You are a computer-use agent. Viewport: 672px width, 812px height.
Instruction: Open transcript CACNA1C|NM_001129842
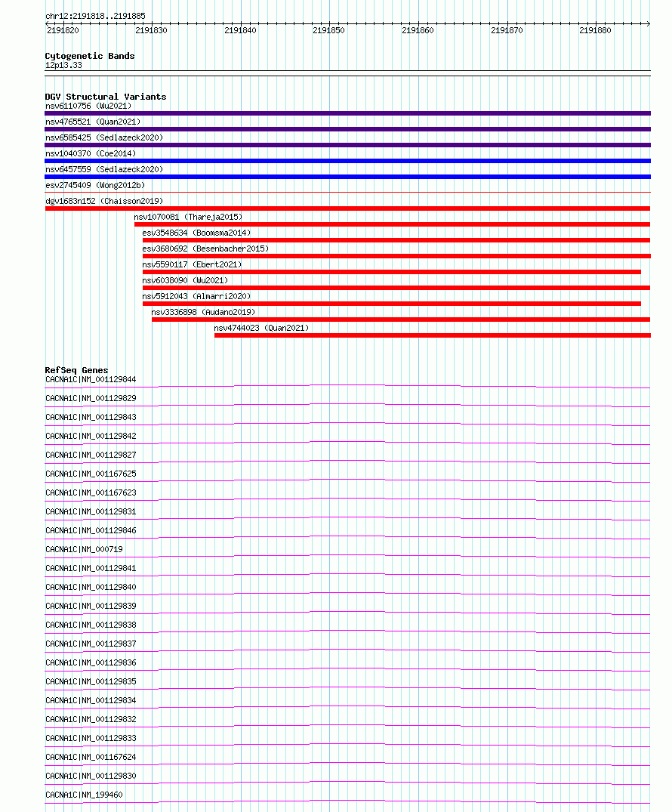[91, 436]
